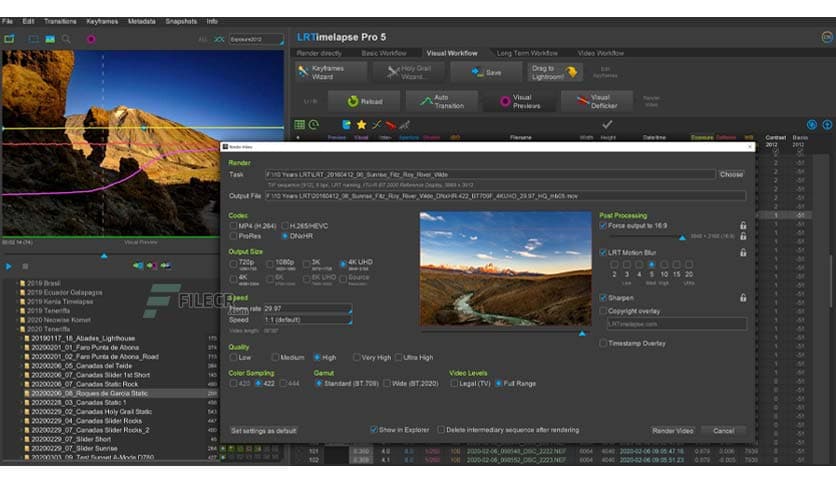The width and height of the screenshot is (836, 484).
Task: Toggle LRT Motion Blur checkbox
Action: coord(603,253)
